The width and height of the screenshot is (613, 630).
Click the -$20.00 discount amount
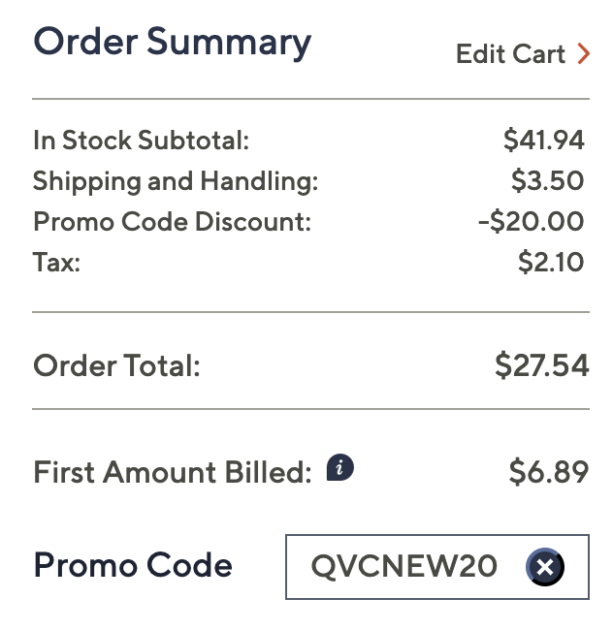tap(531, 221)
